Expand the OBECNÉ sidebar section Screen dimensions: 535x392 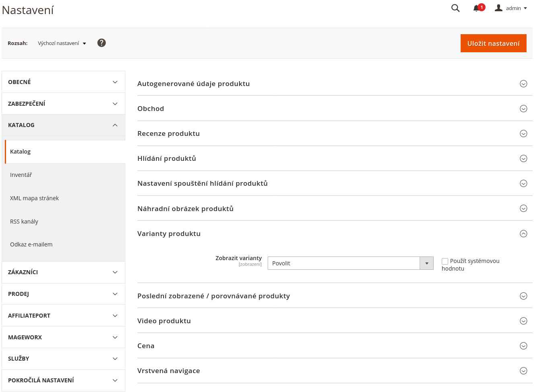coord(64,82)
